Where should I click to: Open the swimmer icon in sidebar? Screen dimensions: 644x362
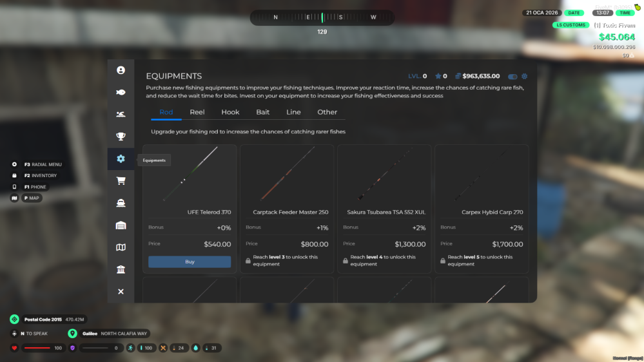pyautogui.click(x=121, y=115)
